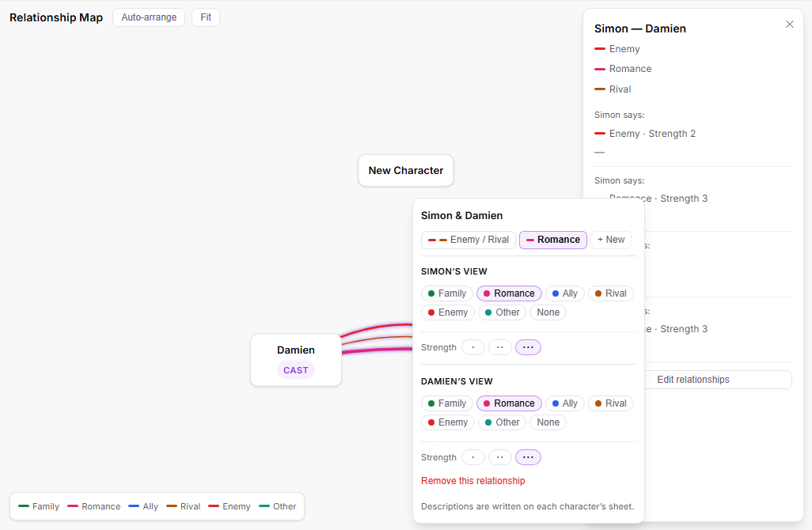This screenshot has width=812, height=530.
Task: Click the Simon — Damien panel title
Action: pos(640,29)
